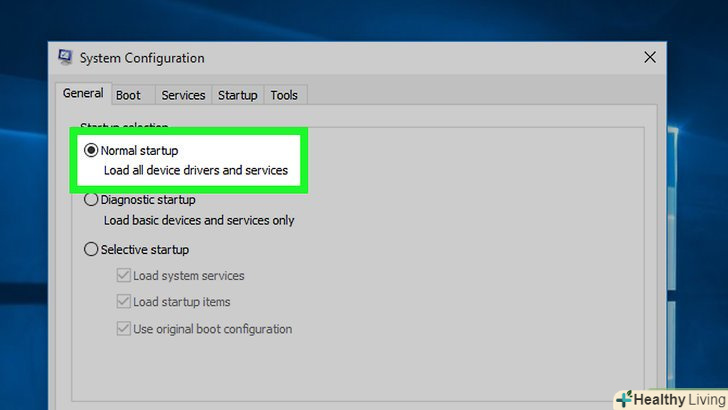This screenshot has width=728, height=410.
Task: Click the Startup selection group label
Action: tap(124, 127)
